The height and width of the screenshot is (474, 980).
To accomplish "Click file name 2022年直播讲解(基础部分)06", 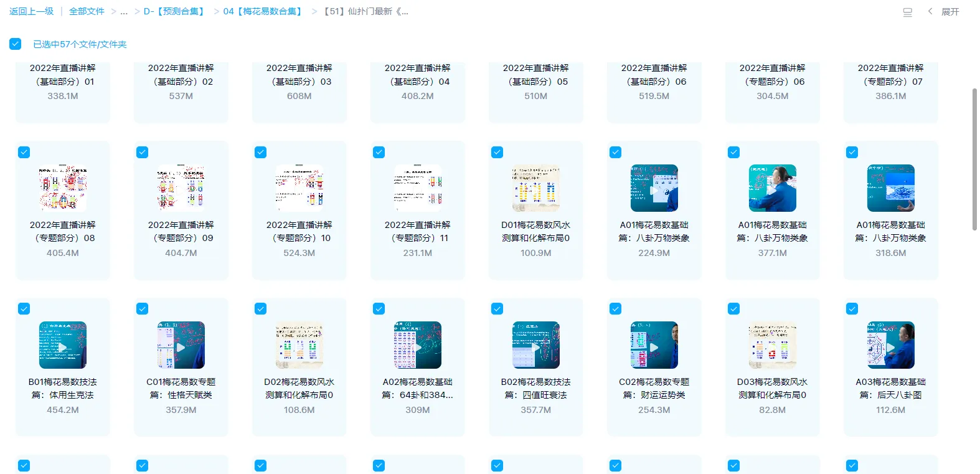I will tap(654, 75).
